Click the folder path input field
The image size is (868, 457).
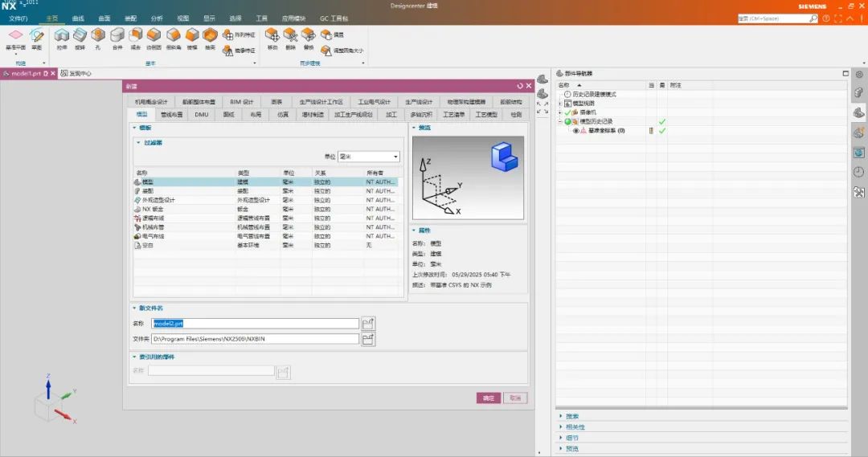[256, 339]
